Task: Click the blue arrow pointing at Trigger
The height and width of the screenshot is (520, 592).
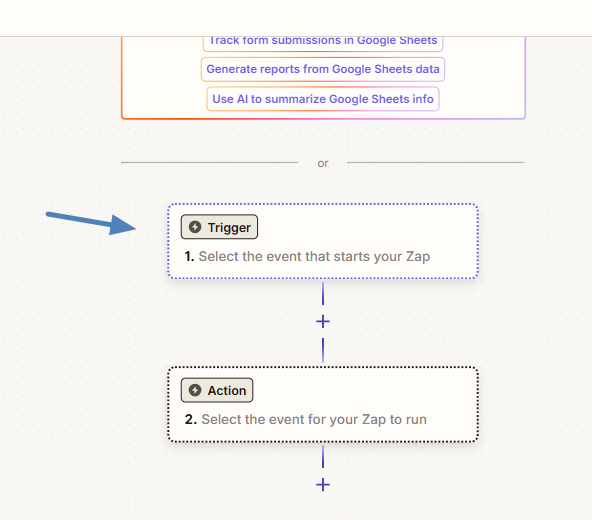Action: coord(91,223)
